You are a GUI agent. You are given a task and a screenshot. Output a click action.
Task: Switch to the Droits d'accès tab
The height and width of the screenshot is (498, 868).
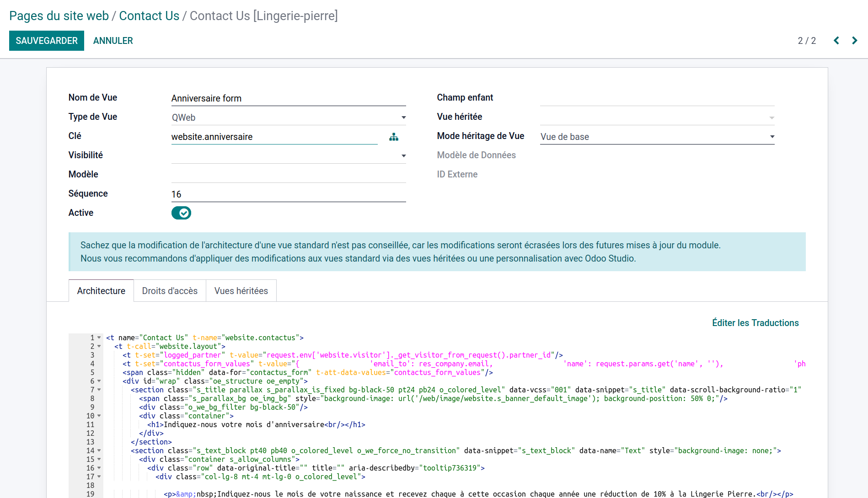(x=170, y=291)
